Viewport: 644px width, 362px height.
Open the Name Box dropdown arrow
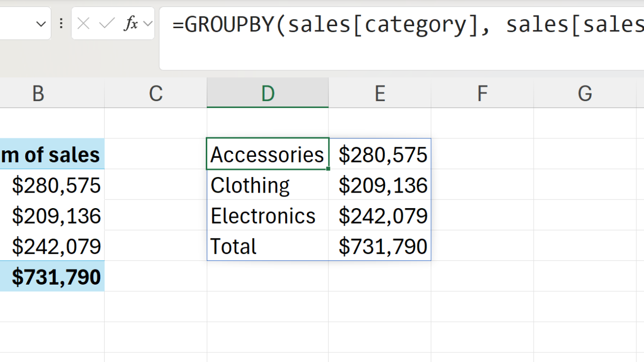pyautogui.click(x=41, y=24)
